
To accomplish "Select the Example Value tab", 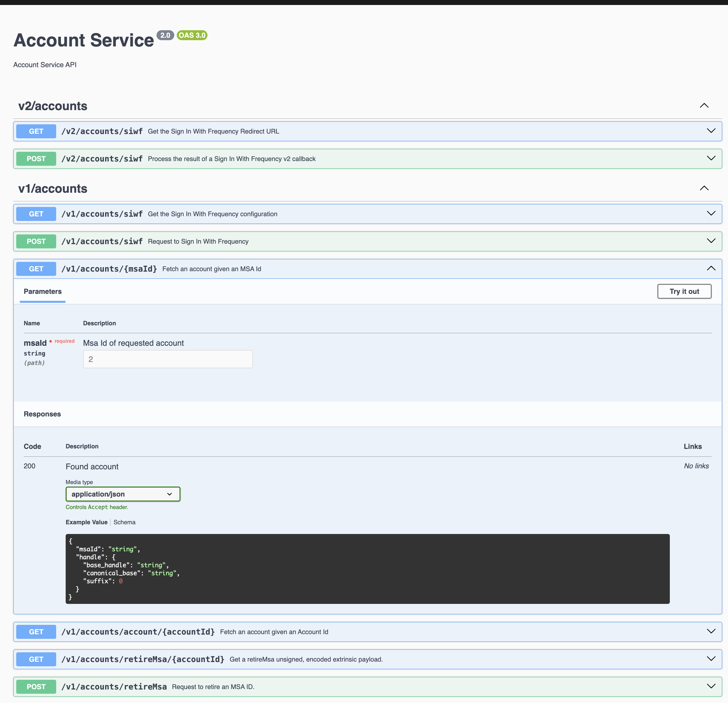I will 87,522.
